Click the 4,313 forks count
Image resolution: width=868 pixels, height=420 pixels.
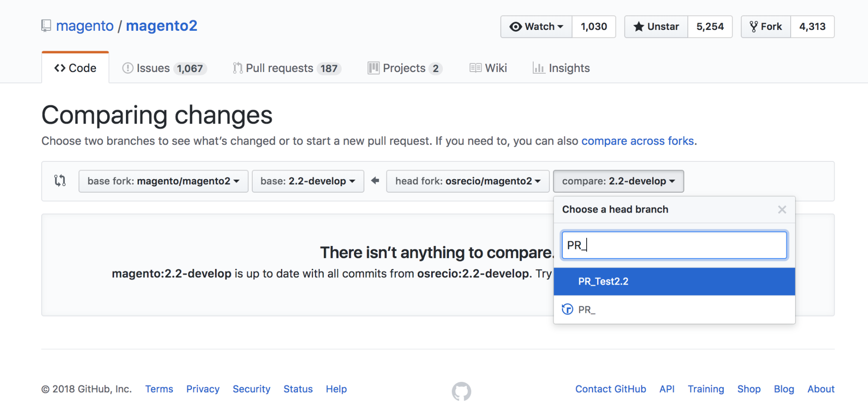(x=812, y=26)
